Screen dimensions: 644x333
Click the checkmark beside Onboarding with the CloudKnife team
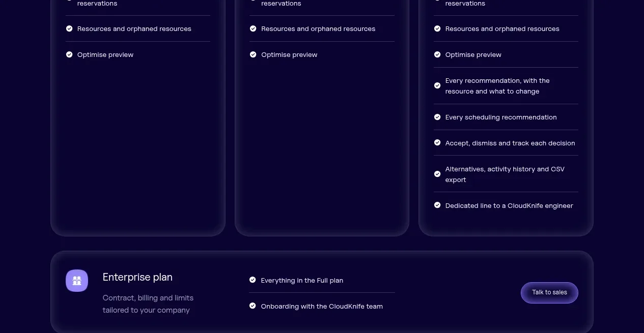tap(253, 306)
